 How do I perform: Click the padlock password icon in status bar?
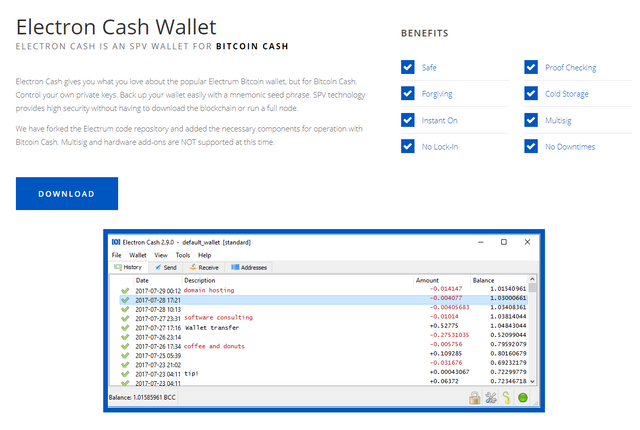pyautogui.click(x=474, y=397)
